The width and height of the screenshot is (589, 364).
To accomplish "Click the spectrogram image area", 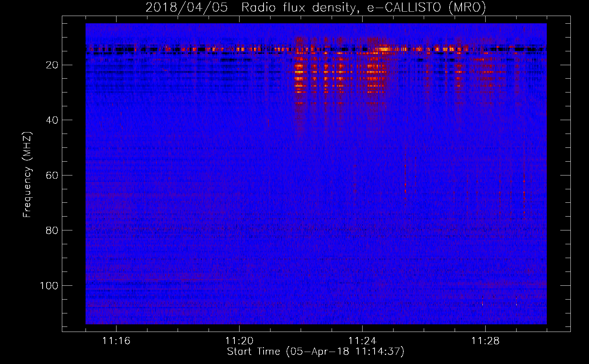I will (316, 174).
